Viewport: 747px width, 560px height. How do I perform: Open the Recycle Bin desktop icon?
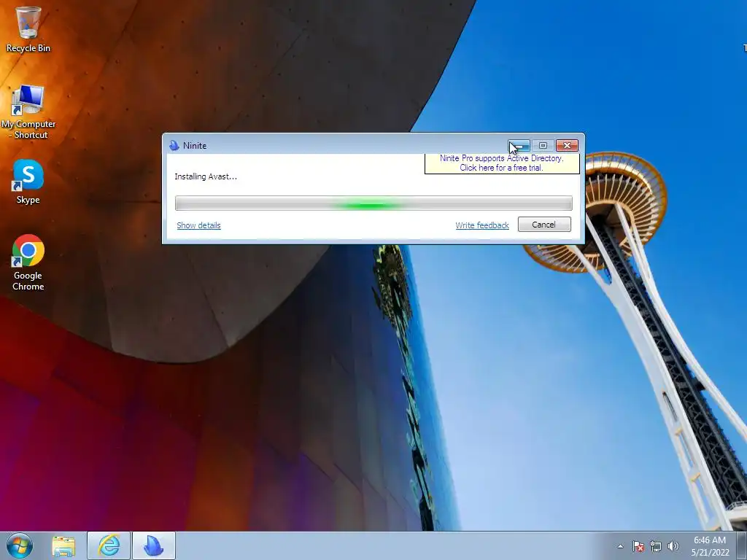click(x=28, y=29)
